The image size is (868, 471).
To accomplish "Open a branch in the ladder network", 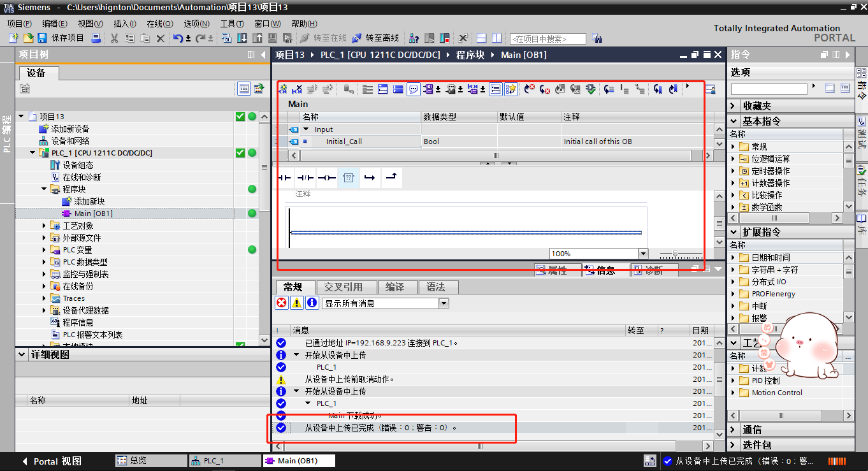I will 370,178.
